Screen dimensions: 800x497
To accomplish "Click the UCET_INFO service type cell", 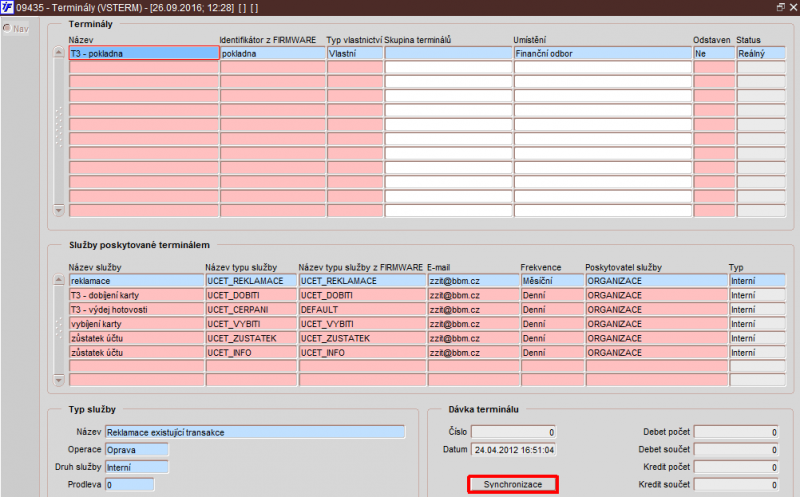I will click(251, 352).
